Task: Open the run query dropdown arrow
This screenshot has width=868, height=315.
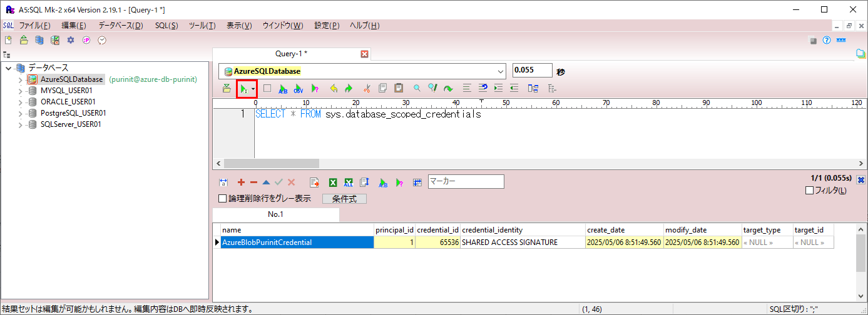Action: pyautogui.click(x=253, y=89)
